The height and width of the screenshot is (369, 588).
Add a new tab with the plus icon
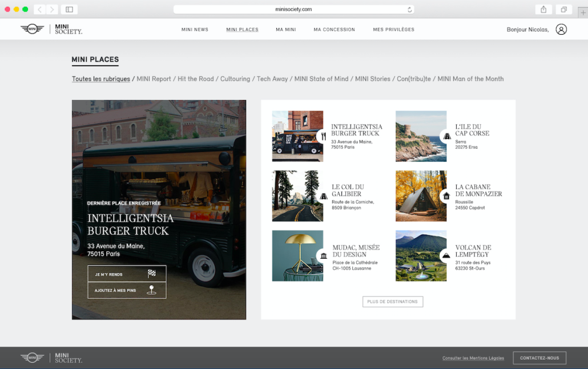coord(583,13)
